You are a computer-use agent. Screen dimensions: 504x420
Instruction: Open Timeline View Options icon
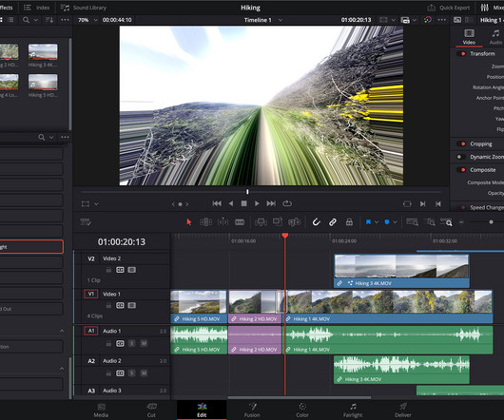click(86, 222)
